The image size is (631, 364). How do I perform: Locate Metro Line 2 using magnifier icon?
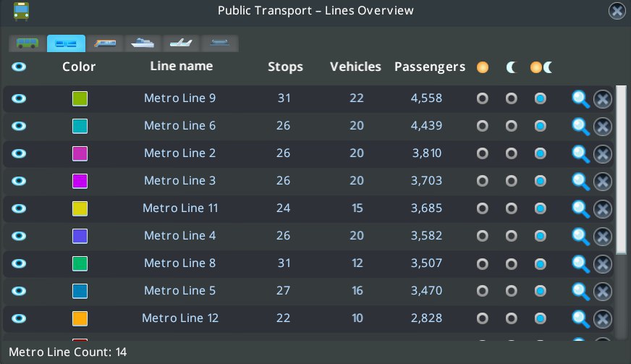coord(580,153)
